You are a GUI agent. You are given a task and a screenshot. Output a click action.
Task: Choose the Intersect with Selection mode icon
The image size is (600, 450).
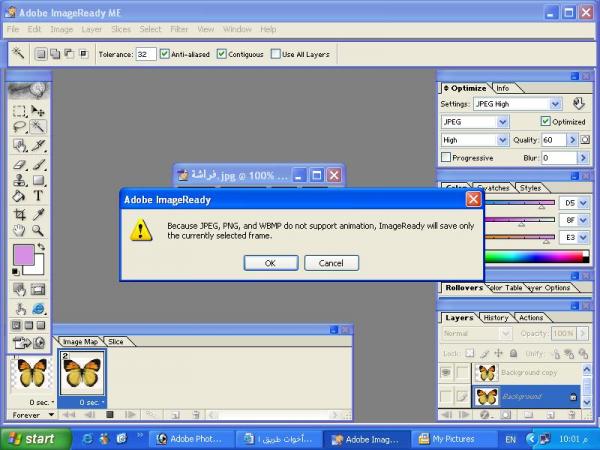tap(83, 54)
